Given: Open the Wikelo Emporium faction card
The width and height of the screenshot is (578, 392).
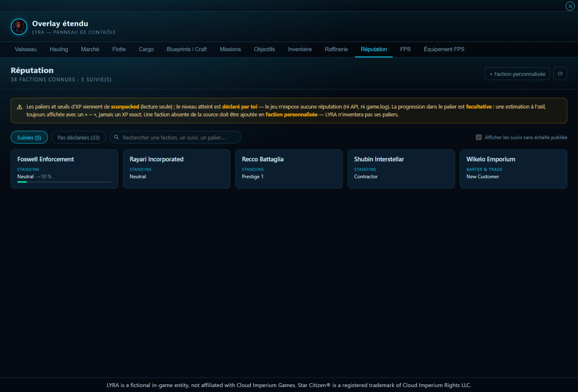Looking at the screenshot, I should 514,169.
